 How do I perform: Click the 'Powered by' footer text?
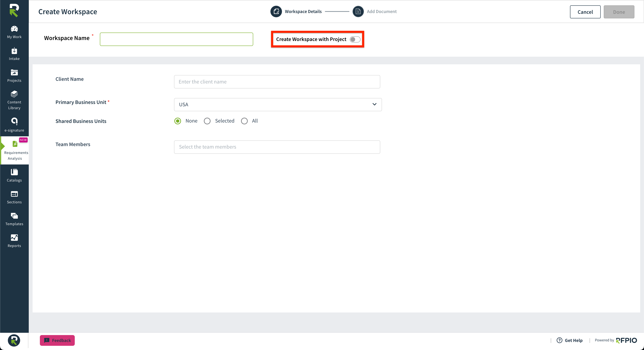coord(604,340)
